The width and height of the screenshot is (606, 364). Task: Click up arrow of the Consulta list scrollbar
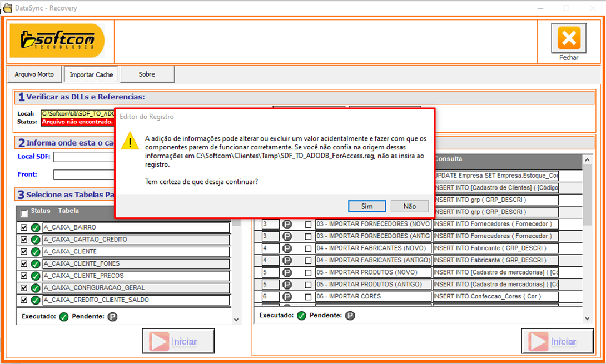click(587, 160)
